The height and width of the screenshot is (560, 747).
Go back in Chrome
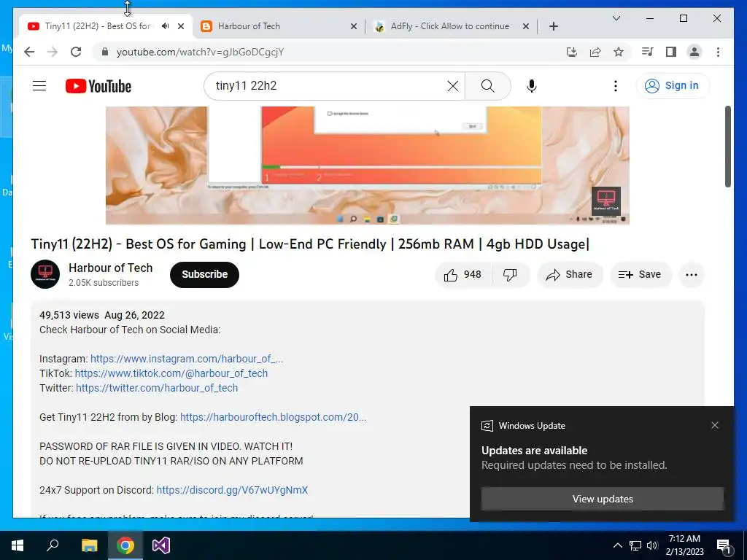(x=29, y=52)
